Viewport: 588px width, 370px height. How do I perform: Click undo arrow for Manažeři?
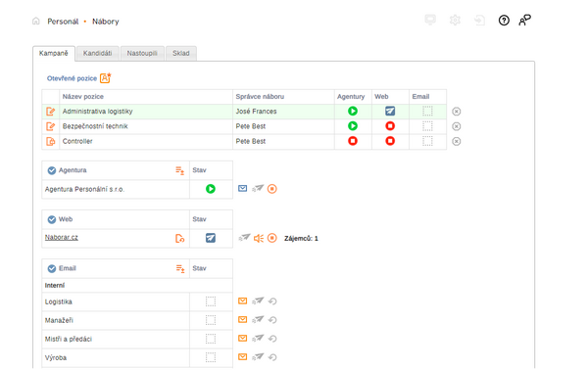[x=272, y=320]
